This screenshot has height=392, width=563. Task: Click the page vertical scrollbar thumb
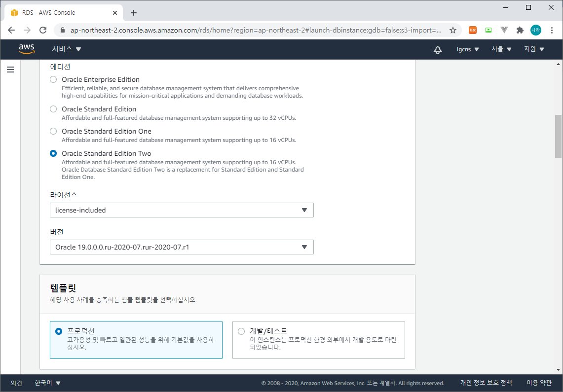tap(558, 136)
